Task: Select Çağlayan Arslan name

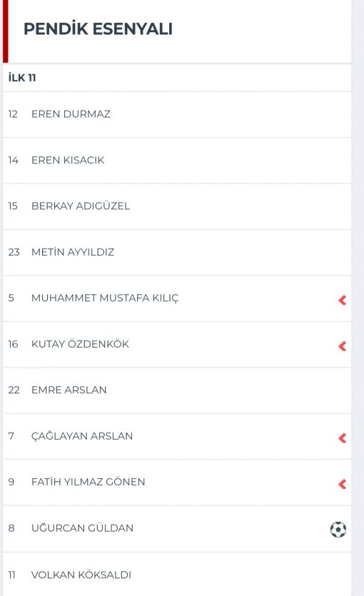Action: [x=82, y=436]
